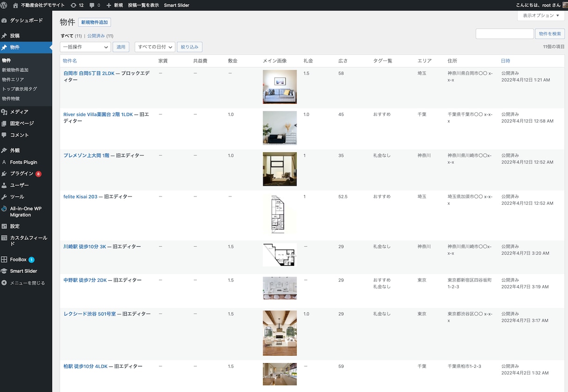Click the Fonts Plugin icon in the sidebar
The image size is (568, 392).
coord(5,162)
